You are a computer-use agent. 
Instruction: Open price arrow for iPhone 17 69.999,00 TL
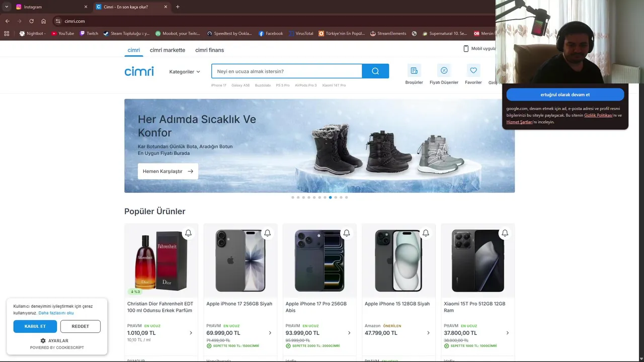[270, 333]
